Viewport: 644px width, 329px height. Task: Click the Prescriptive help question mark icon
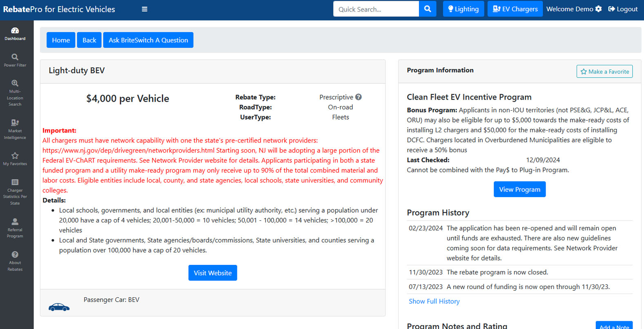click(359, 97)
